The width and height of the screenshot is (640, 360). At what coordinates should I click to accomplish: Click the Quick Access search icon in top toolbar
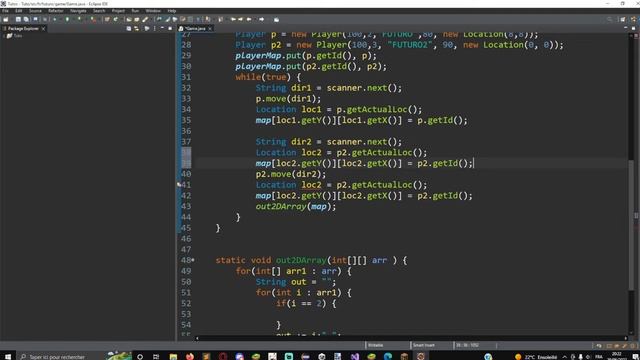[x=609, y=19]
